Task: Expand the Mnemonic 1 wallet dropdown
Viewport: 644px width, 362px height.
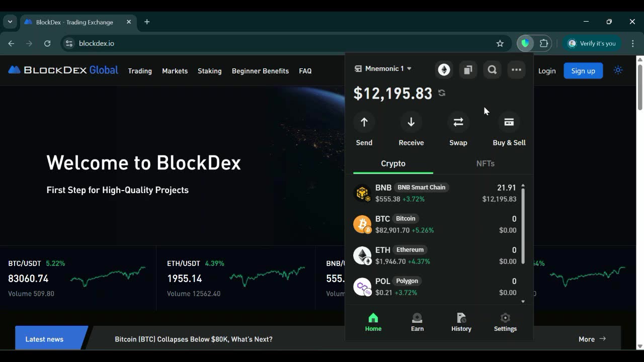Action: pyautogui.click(x=383, y=68)
